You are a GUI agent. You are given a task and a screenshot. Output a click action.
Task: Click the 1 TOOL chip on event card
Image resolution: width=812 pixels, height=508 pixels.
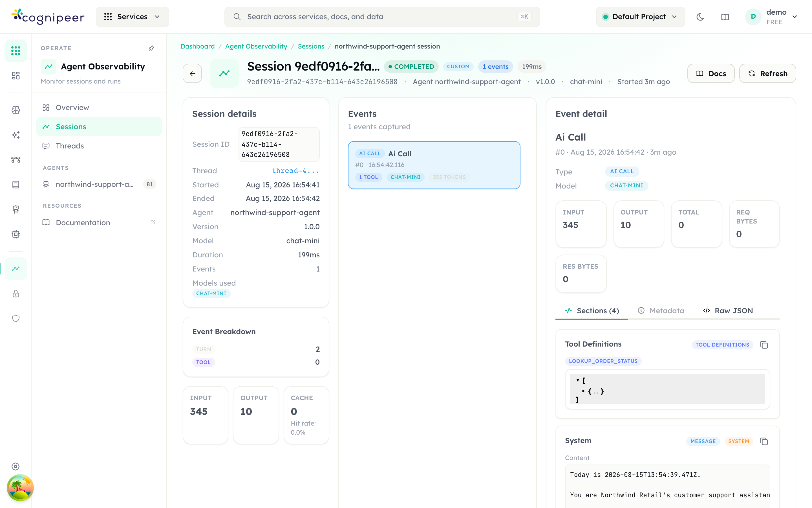click(x=369, y=177)
